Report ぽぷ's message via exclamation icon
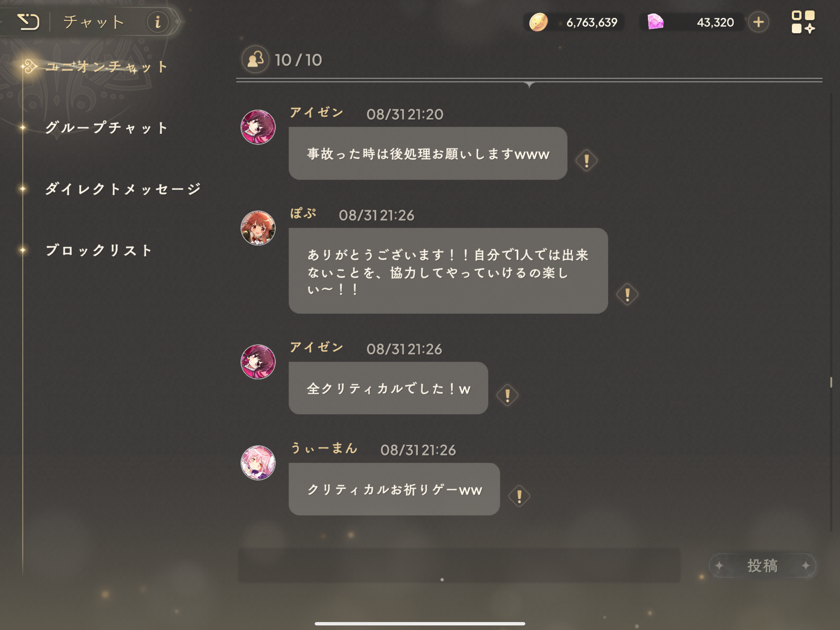The height and width of the screenshot is (630, 840). click(x=627, y=294)
